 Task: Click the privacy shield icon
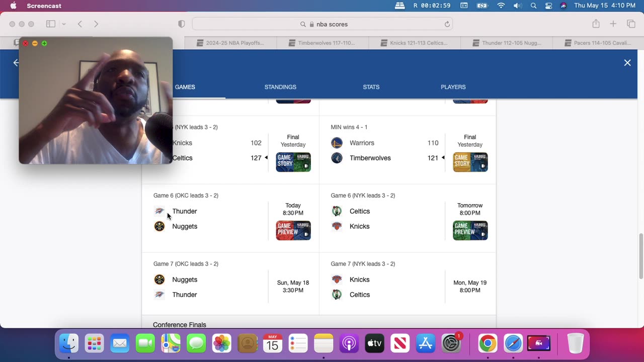[x=182, y=24]
